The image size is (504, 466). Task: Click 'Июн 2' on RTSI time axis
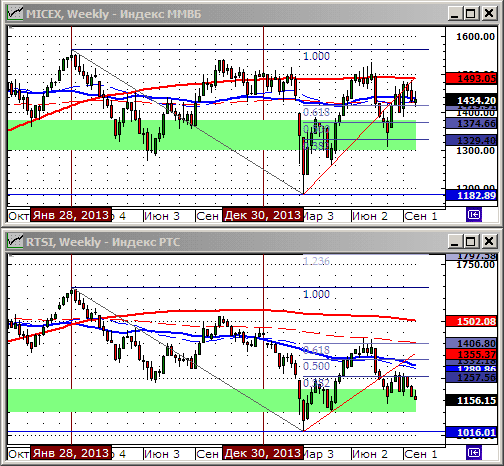click(x=370, y=454)
